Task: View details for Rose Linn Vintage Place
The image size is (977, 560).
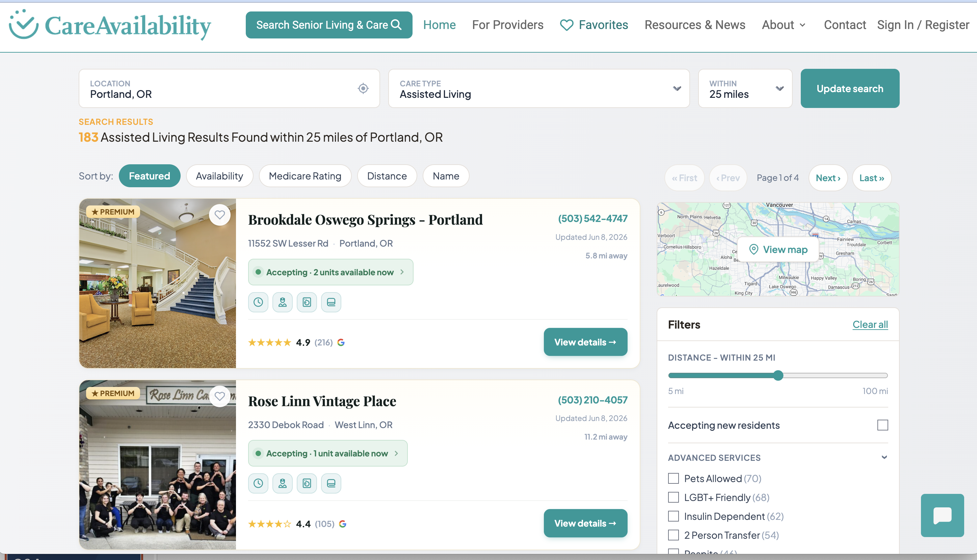Action: [x=585, y=523]
